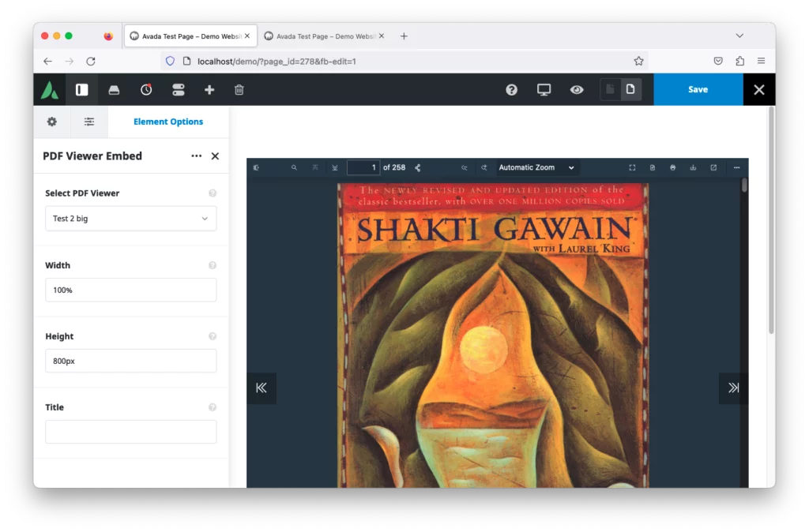Image resolution: width=809 pixels, height=532 pixels.
Task: Show help for the Height option
Action: point(212,336)
